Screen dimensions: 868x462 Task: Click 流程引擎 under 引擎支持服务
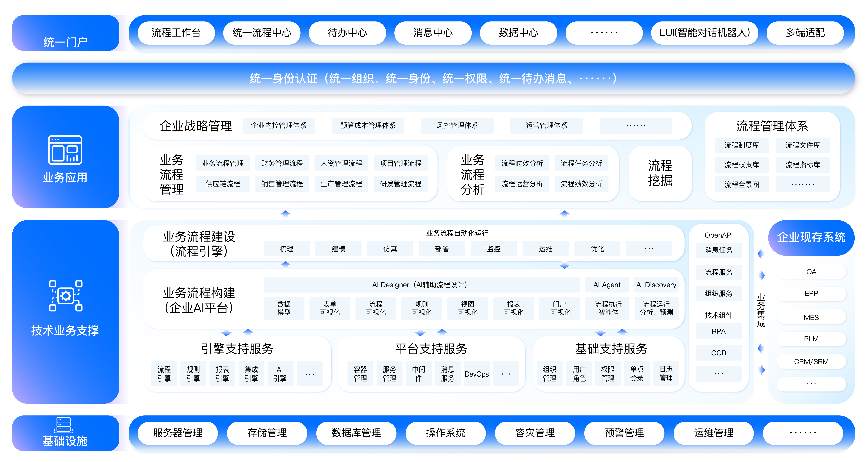point(164,374)
